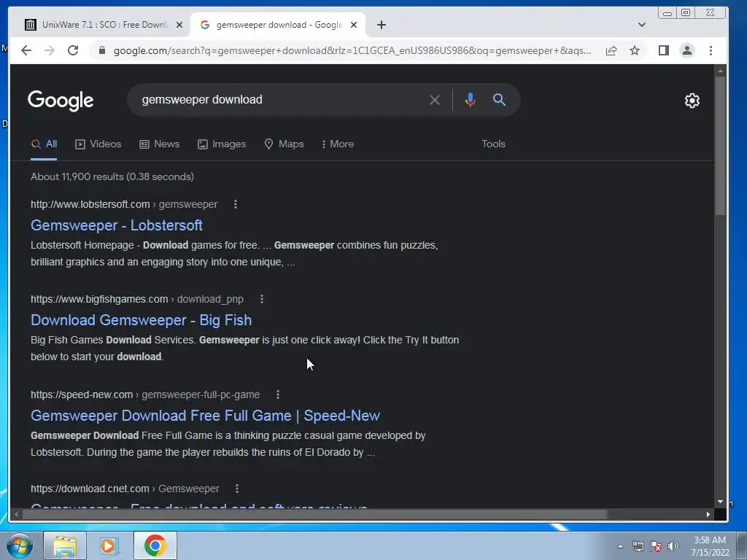Viewport: 747px width, 560px height.
Task: Switch to the News tab
Action: point(159,144)
